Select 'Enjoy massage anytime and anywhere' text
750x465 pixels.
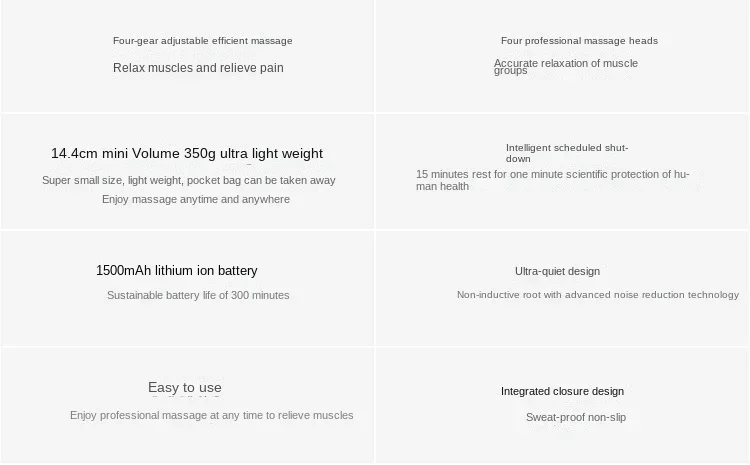pyautogui.click(x=196, y=199)
